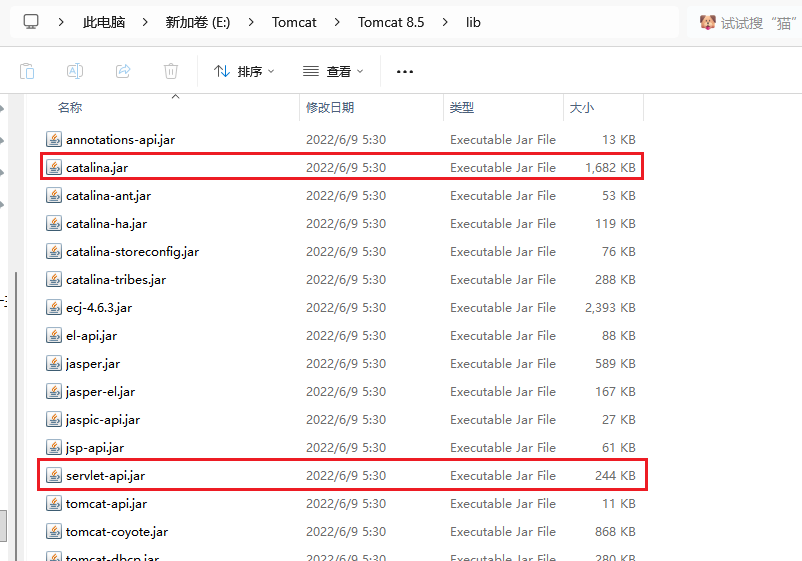
Task: Click the jasper.jar file icon
Action: (54, 364)
